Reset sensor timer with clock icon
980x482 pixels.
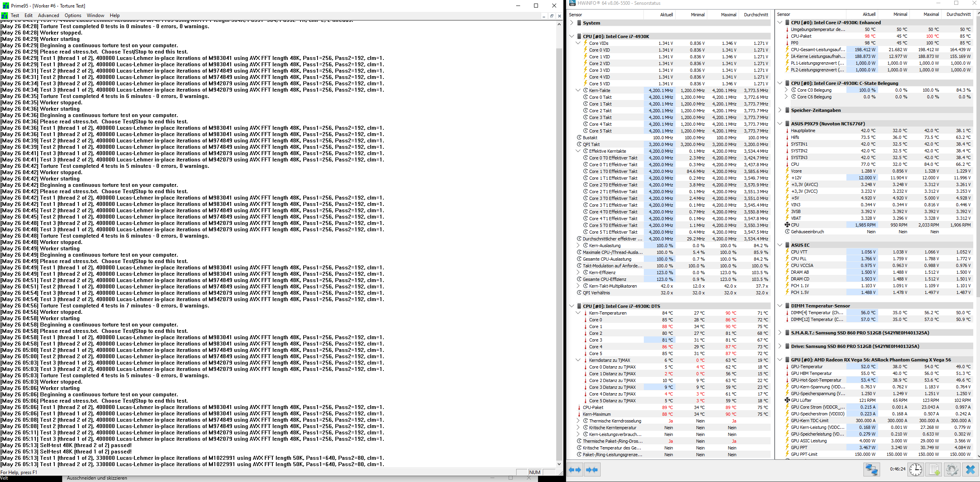[x=915, y=470]
